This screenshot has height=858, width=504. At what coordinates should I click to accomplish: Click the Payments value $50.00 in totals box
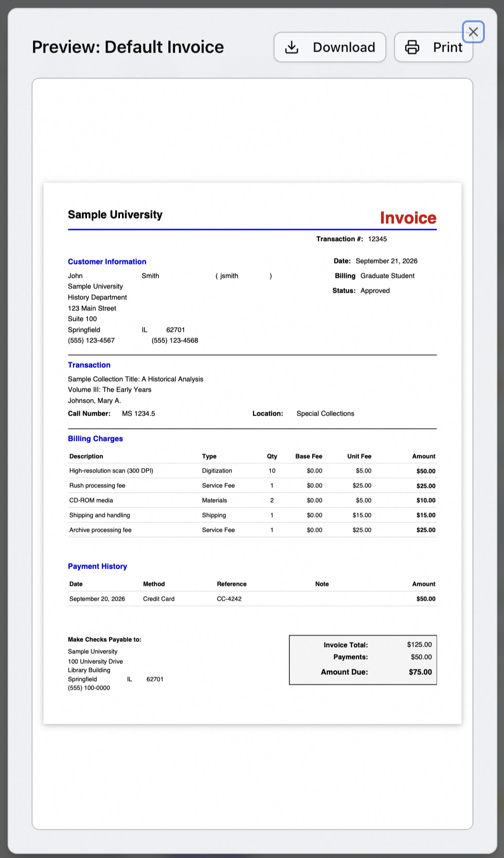tap(421, 657)
